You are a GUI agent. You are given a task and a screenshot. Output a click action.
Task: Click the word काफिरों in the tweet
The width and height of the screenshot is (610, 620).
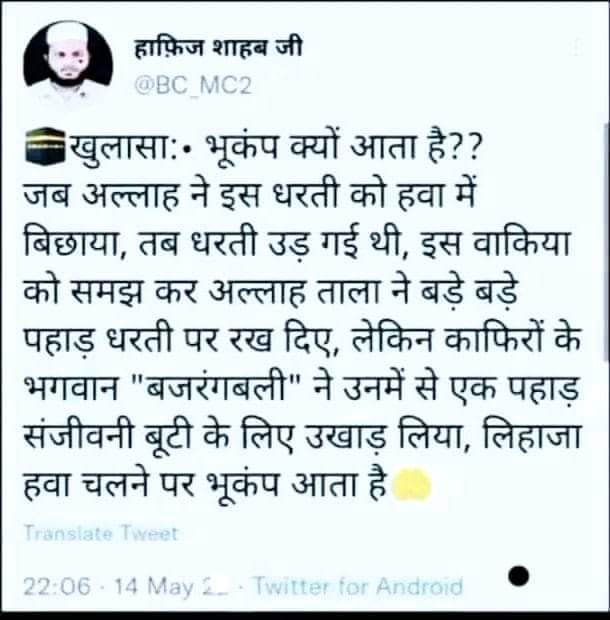point(492,339)
